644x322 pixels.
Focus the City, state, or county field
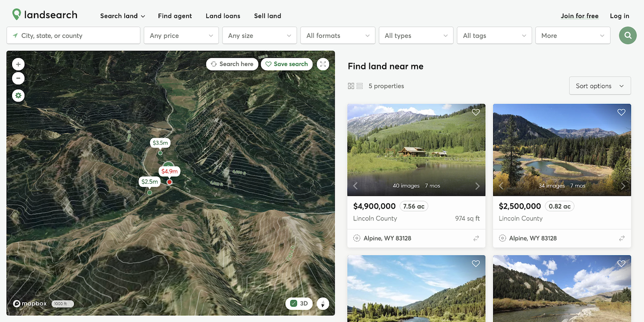point(73,36)
